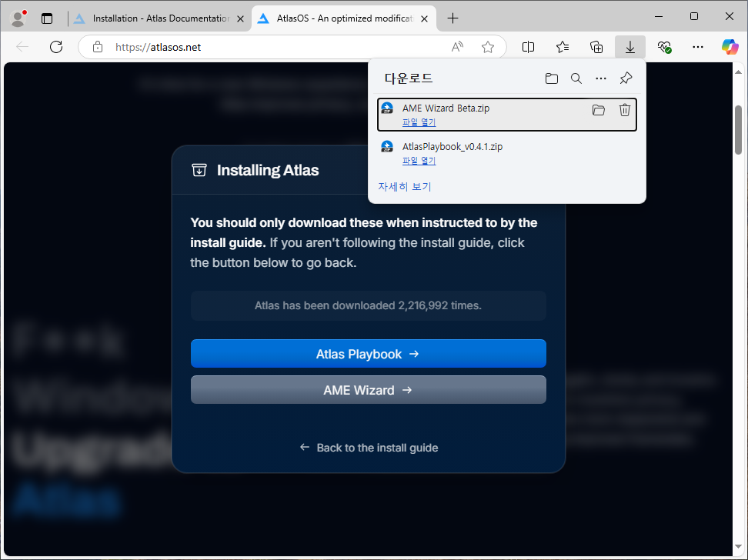This screenshot has height=560, width=748.
Task: Launch the Copilot sidebar
Action: (x=730, y=47)
